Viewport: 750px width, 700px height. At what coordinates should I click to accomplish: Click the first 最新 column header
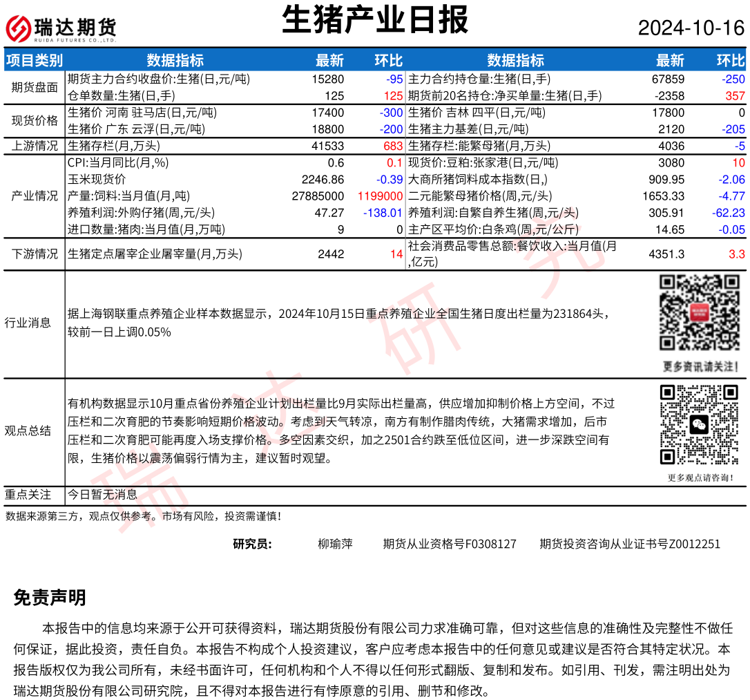329,60
